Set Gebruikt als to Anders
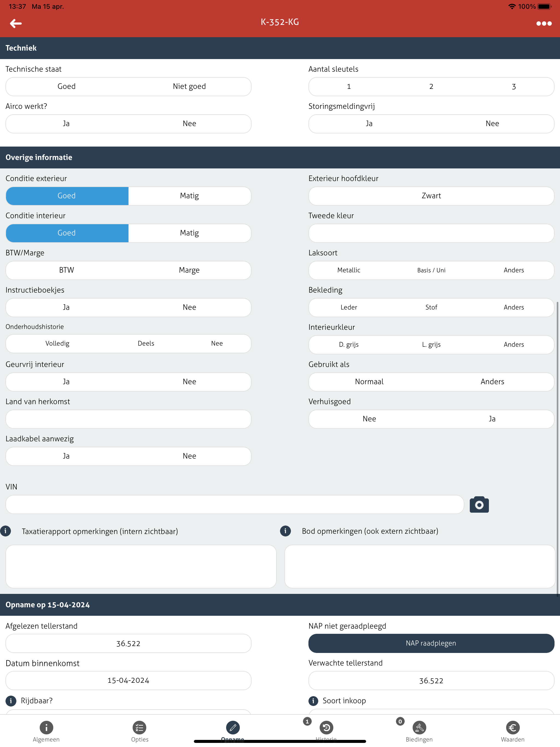Screen dimensions: 560x747 (x=492, y=382)
